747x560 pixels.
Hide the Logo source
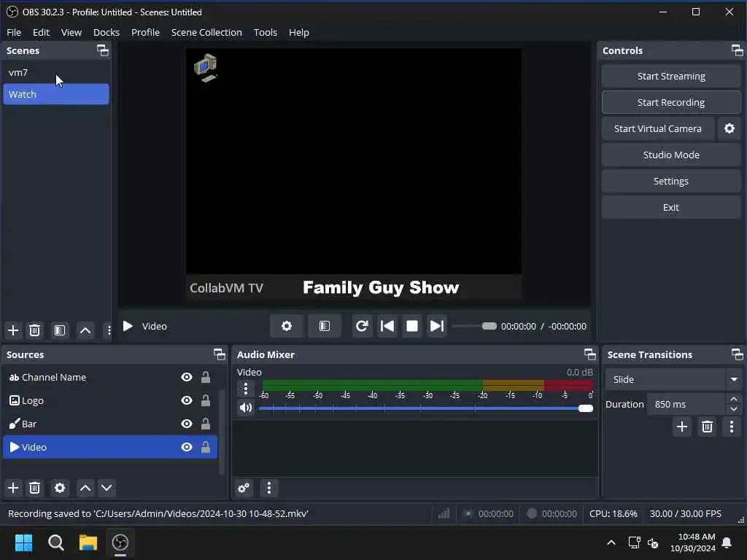[x=187, y=400]
